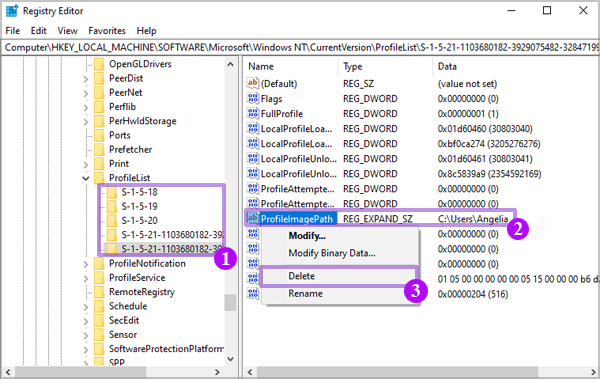The image size is (600, 379).
Task: Select the Perflib folder icon
Action: click(x=99, y=106)
